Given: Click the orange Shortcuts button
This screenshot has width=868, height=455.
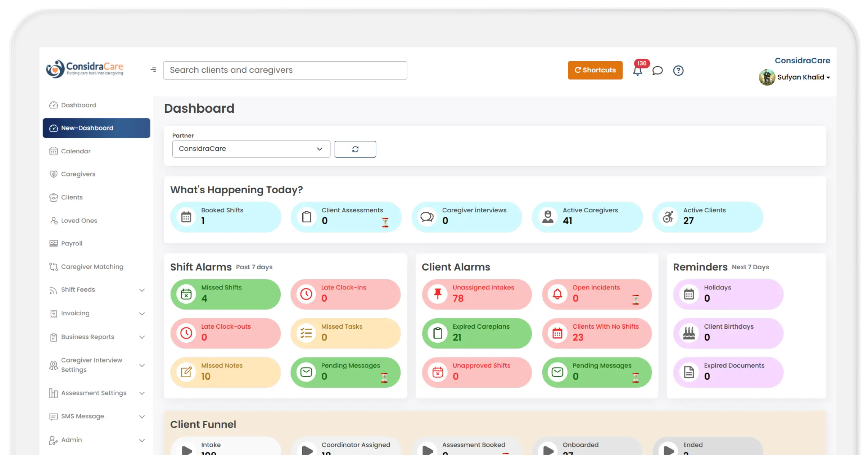Looking at the screenshot, I should [595, 70].
